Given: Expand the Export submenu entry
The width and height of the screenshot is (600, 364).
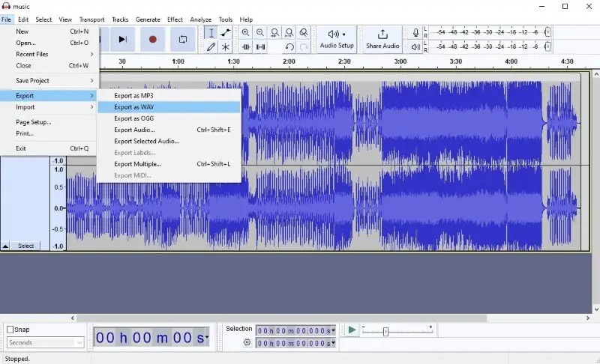Looking at the screenshot, I should point(49,95).
